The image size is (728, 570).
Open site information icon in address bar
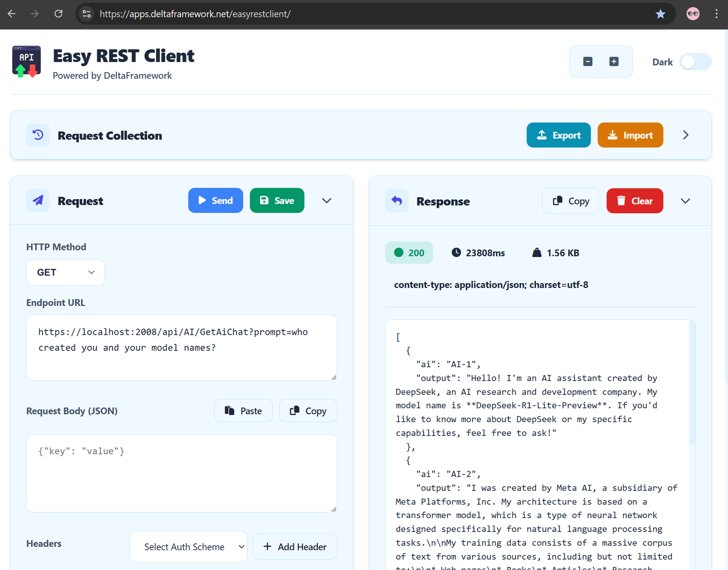(86, 14)
